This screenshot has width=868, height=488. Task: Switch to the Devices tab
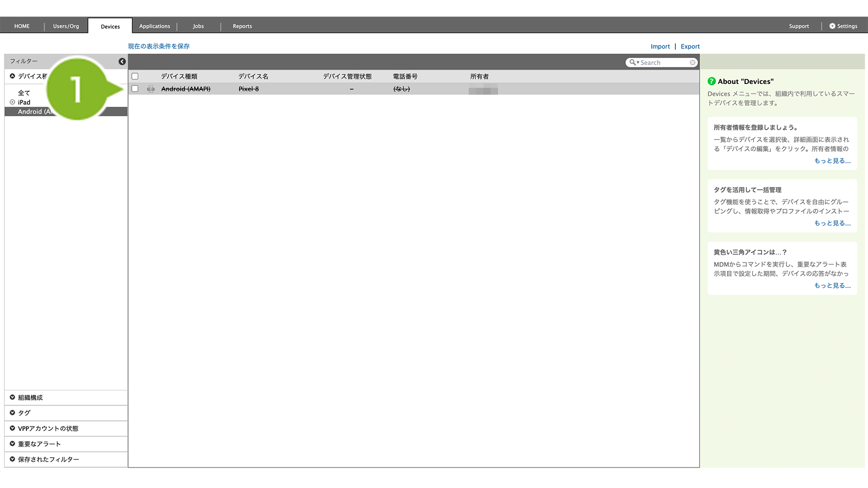point(110,26)
